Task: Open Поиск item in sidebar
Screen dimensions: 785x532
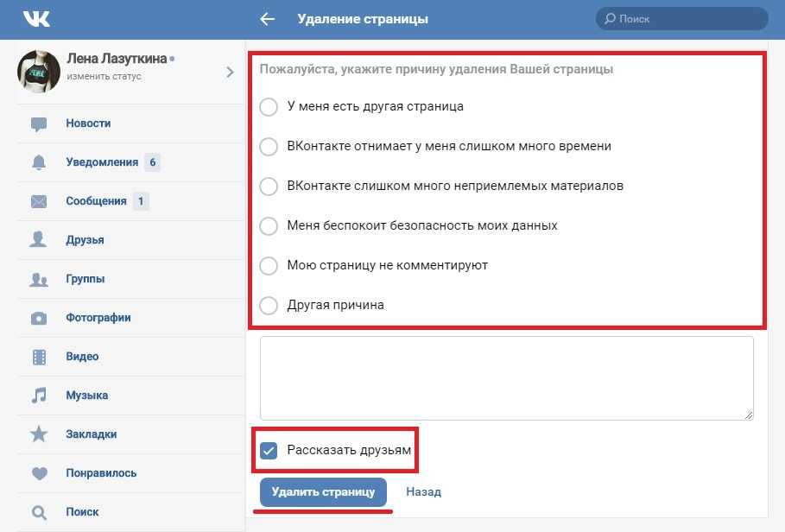Action: 130,512
